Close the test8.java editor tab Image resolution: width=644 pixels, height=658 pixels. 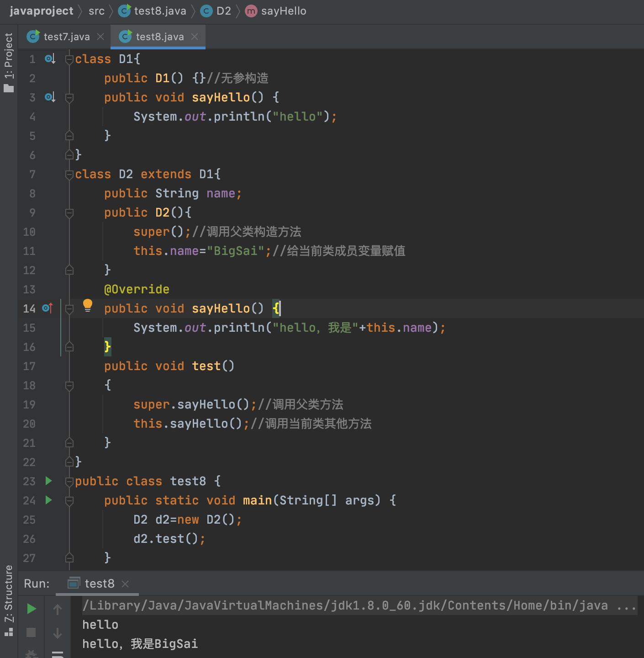195,37
